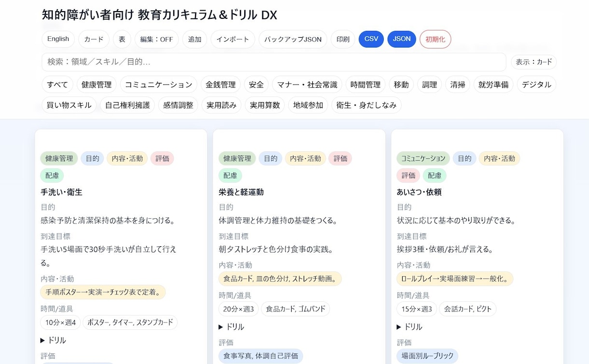Expand ドリル in あいさつ・依頼 card

coord(409,327)
